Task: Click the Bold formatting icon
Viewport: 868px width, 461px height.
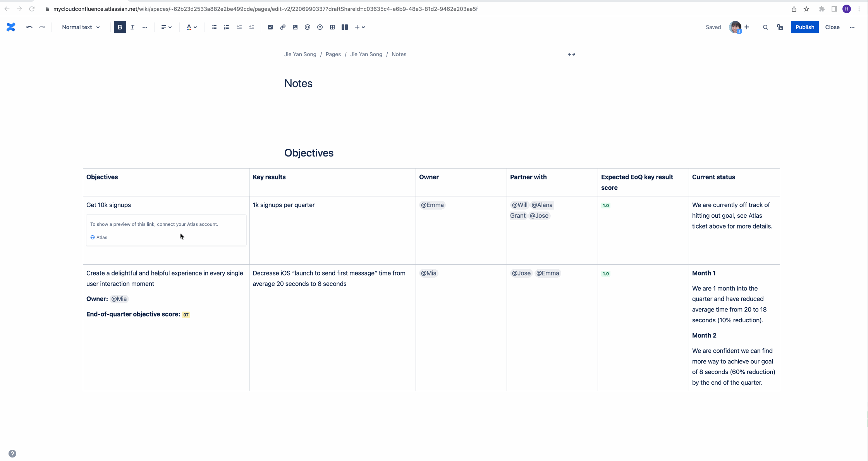Action: tap(119, 27)
